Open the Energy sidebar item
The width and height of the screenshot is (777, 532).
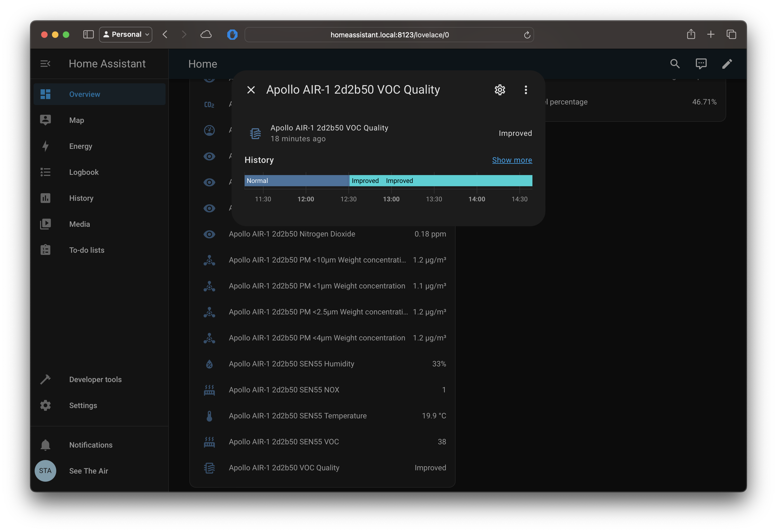pyautogui.click(x=81, y=146)
